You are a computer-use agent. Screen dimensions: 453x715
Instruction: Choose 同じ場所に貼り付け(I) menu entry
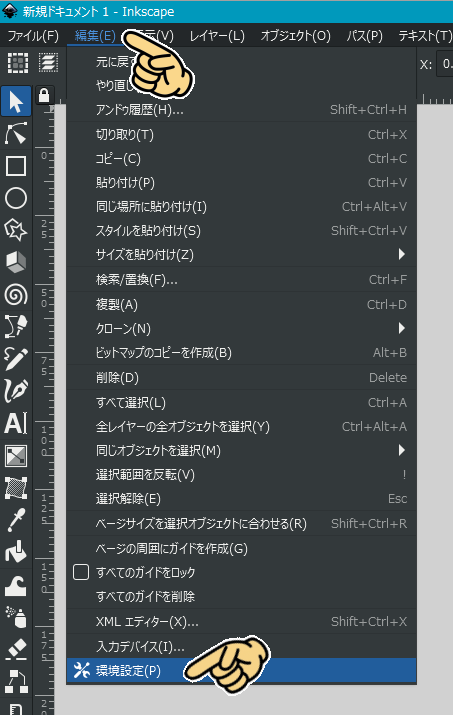tap(242, 207)
